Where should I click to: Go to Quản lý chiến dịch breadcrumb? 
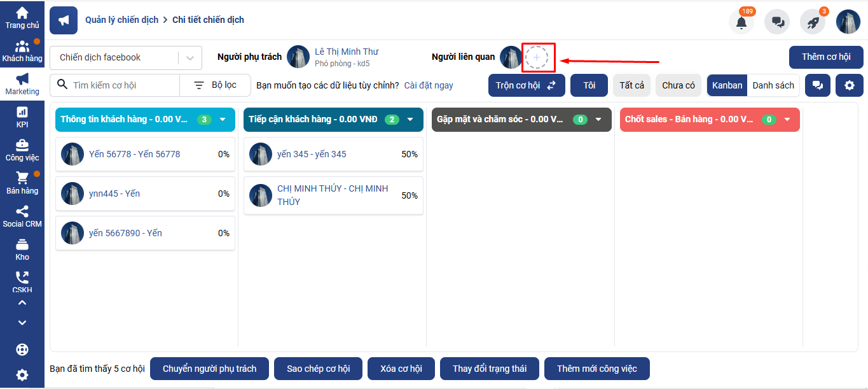click(x=122, y=20)
